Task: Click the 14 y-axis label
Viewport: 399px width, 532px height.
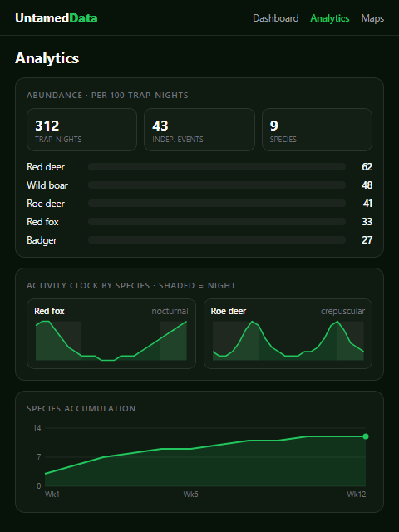Action: [37, 428]
